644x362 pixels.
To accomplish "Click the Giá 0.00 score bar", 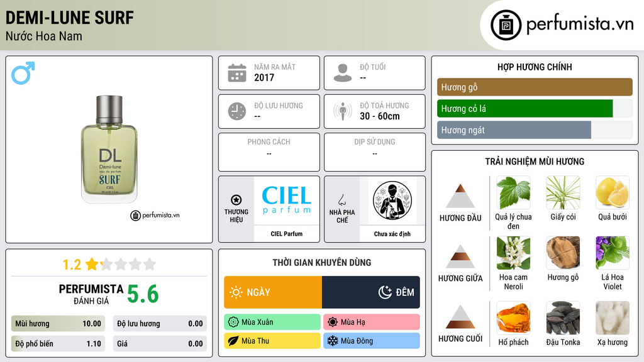I will coord(160,344).
